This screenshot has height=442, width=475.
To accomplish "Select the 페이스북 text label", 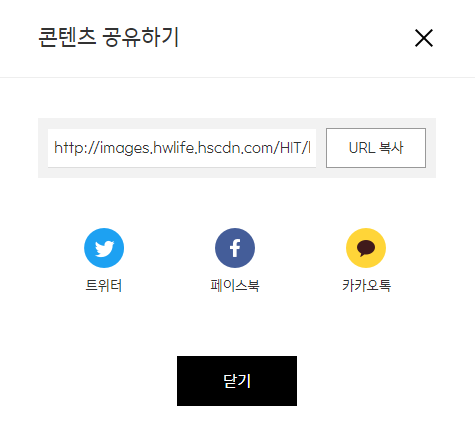I will pyautogui.click(x=235, y=286).
